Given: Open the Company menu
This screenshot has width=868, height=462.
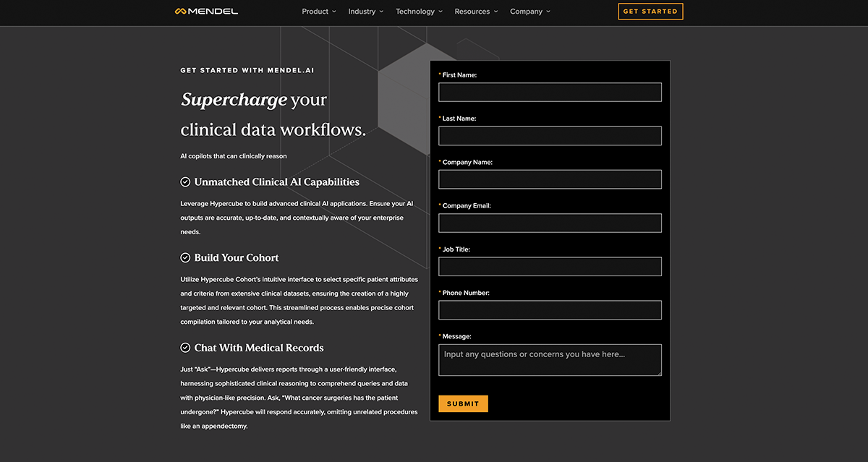Looking at the screenshot, I should [x=530, y=12].
